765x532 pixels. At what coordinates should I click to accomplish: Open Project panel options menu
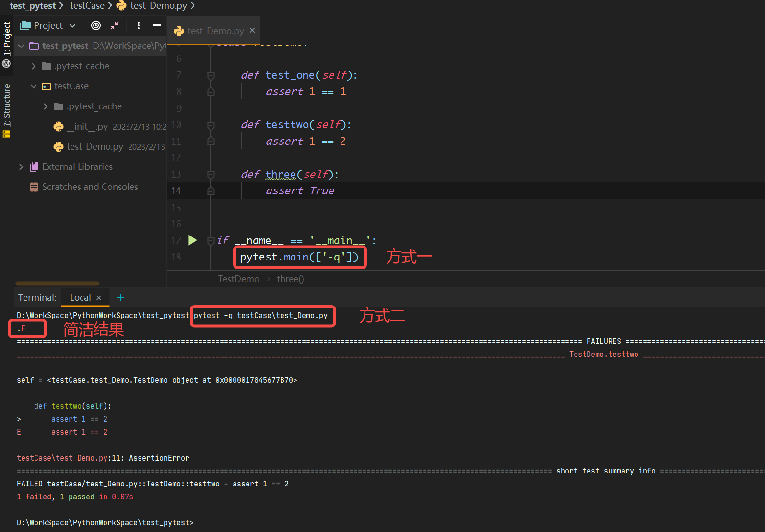[139, 25]
